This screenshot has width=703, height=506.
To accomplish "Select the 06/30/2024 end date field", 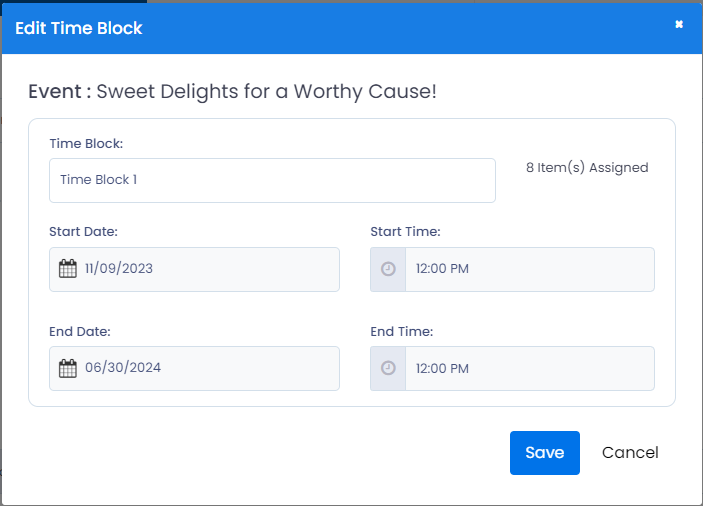I will click(194, 368).
